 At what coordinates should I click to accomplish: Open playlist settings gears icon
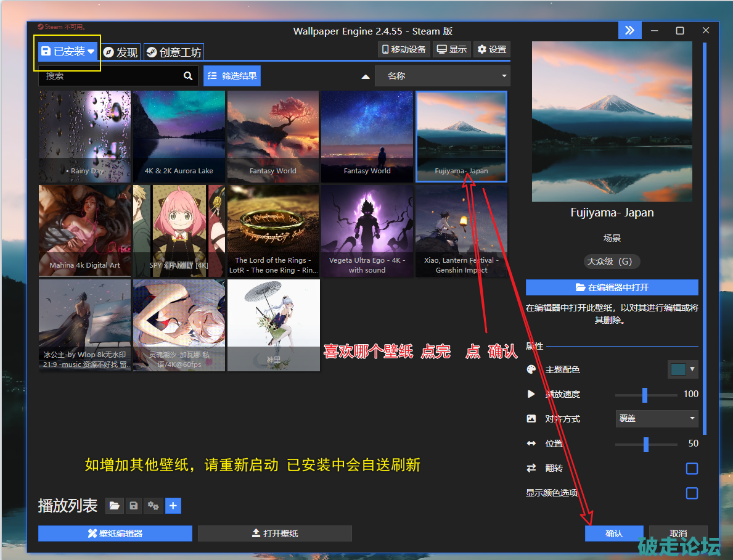coord(154,506)
